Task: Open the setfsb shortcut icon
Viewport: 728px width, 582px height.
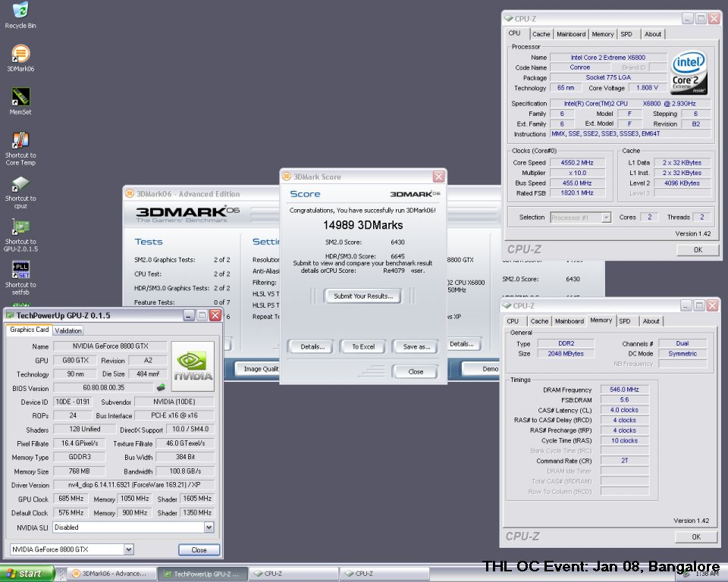Action: coord(20,271)
